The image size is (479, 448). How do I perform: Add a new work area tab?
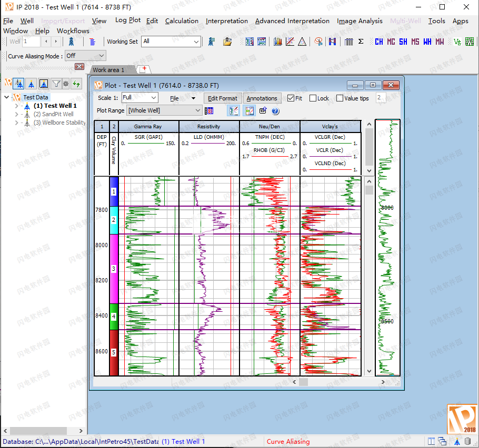point(144,69)
